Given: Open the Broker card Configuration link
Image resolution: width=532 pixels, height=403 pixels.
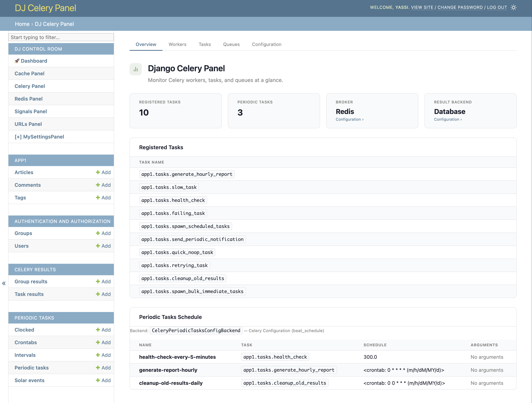Looking at the screenshot, I should tap(349, 120).
